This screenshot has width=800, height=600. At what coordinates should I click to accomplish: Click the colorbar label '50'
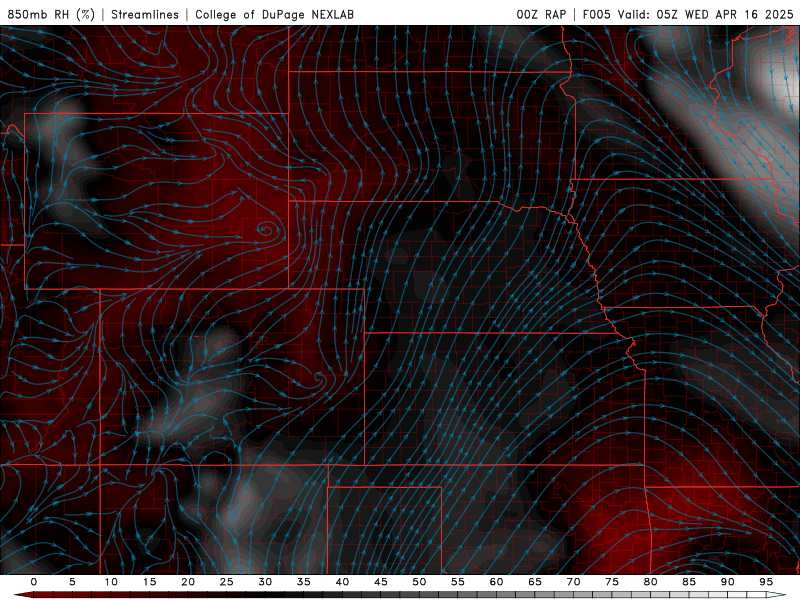click(x=419, y=582)
